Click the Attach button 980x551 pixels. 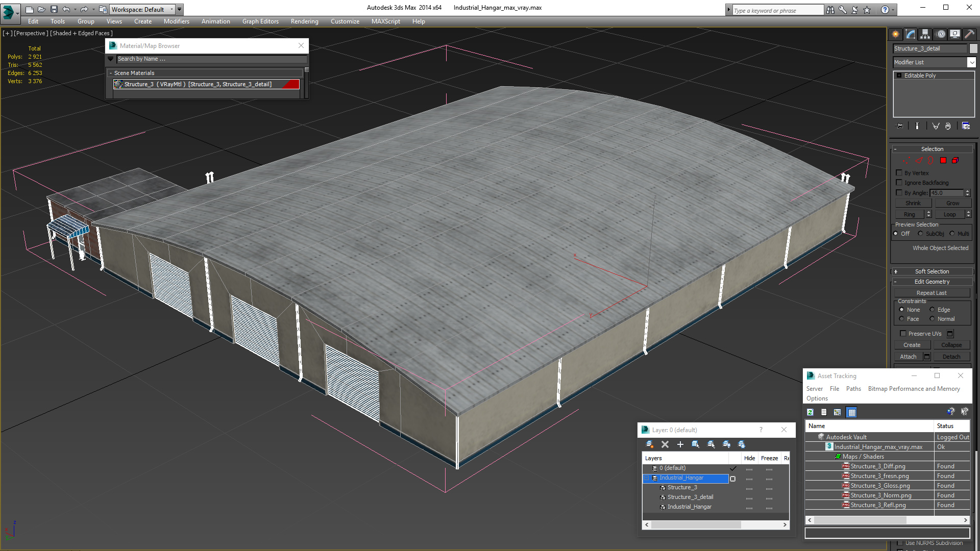click(908, 357)
